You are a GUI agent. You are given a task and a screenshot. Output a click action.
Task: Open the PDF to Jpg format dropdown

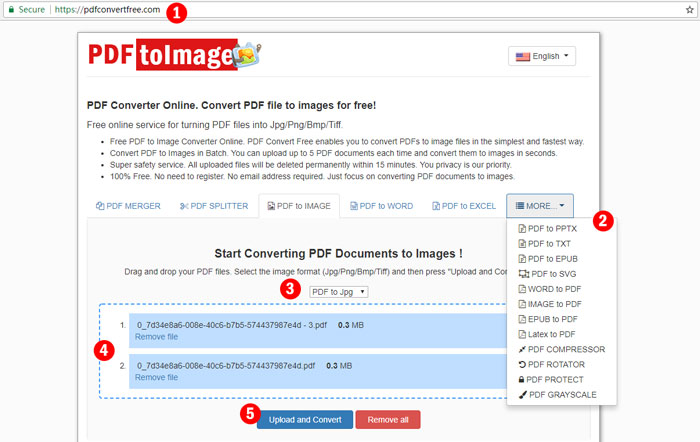pos(338,292)
